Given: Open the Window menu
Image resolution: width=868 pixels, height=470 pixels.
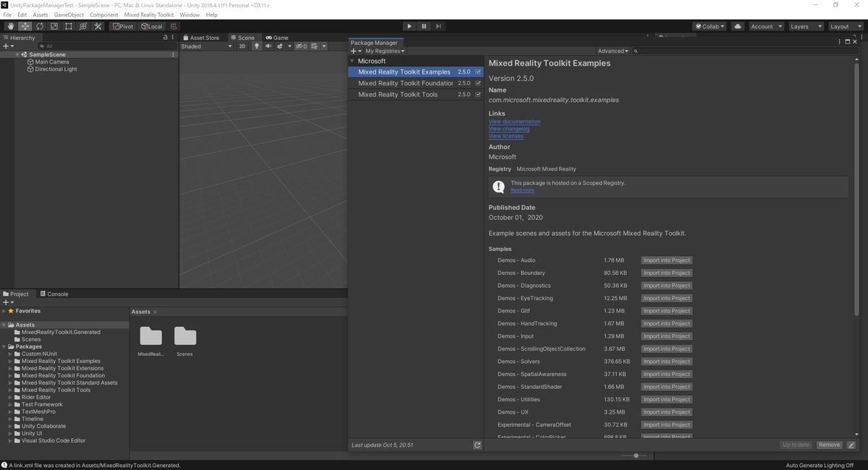Looking at the screenshot, I should click(190, 14).
